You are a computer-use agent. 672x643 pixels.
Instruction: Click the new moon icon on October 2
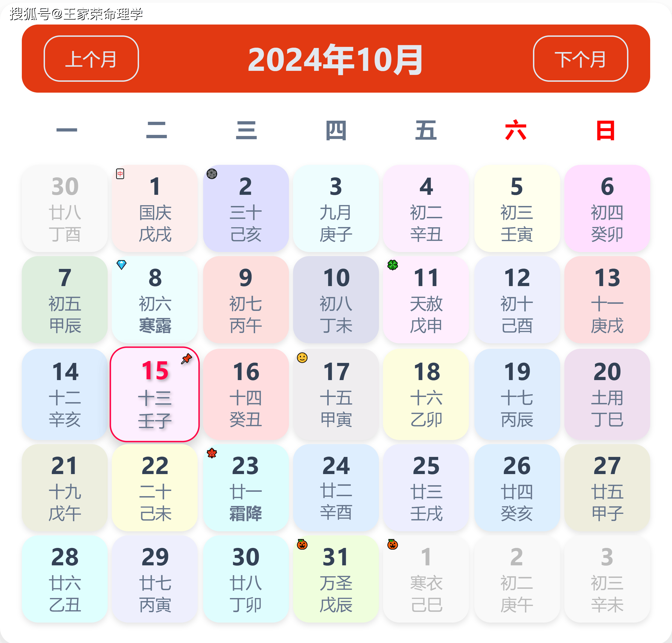tap(212, 174)
